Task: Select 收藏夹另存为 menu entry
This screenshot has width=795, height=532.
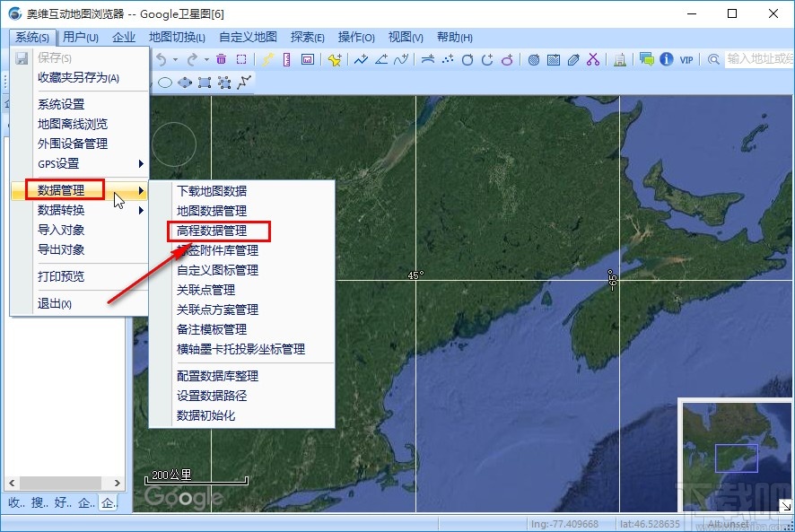Action: point(80,77)
